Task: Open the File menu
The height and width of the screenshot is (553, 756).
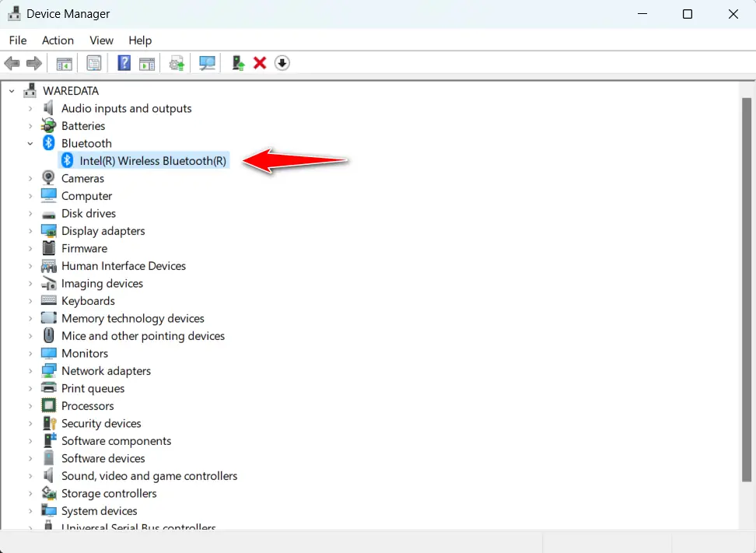Action: coord(17,40)
